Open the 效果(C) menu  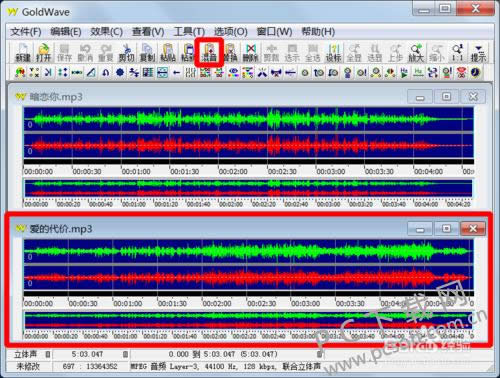pos(107,32)
